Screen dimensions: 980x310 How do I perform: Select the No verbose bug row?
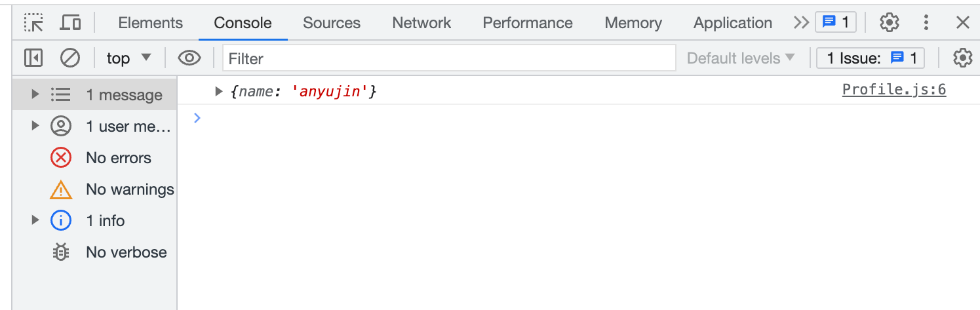[x=95, y=252]
